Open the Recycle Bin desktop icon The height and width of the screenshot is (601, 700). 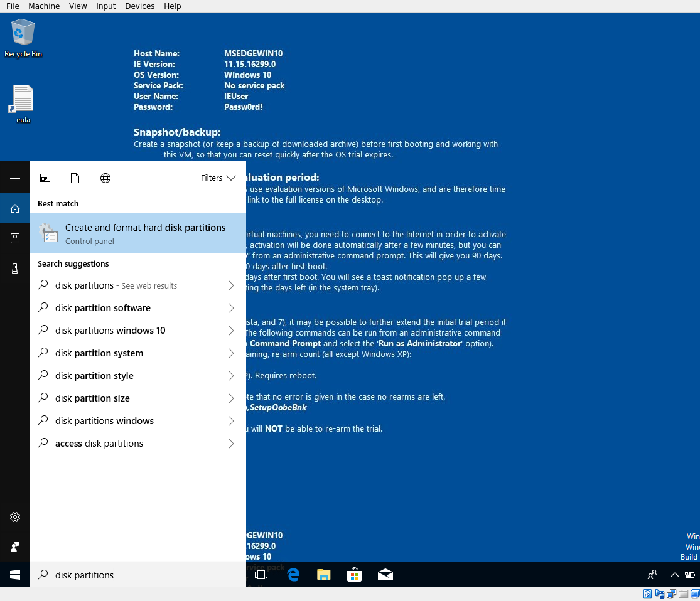pyautogui.click(x=23, y=38)
